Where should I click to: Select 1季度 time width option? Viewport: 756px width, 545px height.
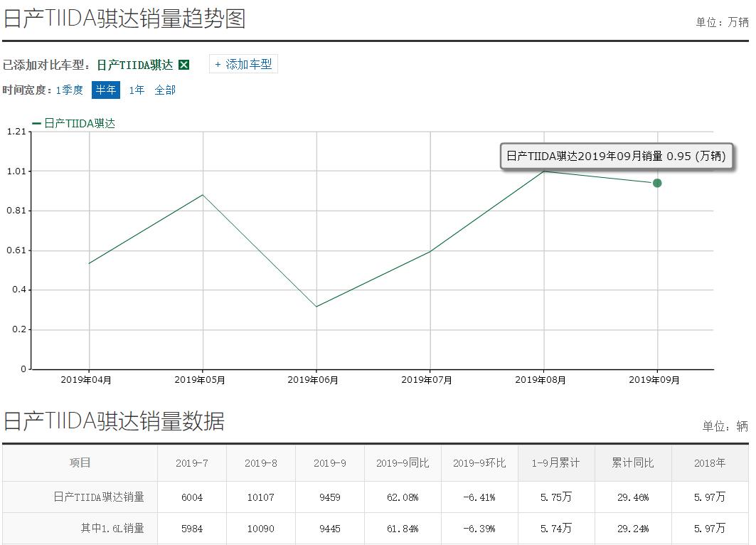click(71, 90)
